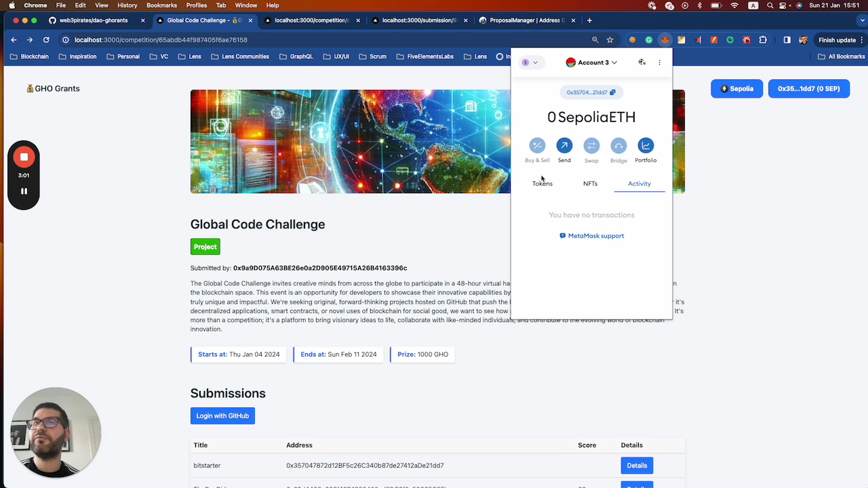Close the Global Code Challenge browser tab
The width and height of the screenshot is (868, 488).
tap(250, 20)
